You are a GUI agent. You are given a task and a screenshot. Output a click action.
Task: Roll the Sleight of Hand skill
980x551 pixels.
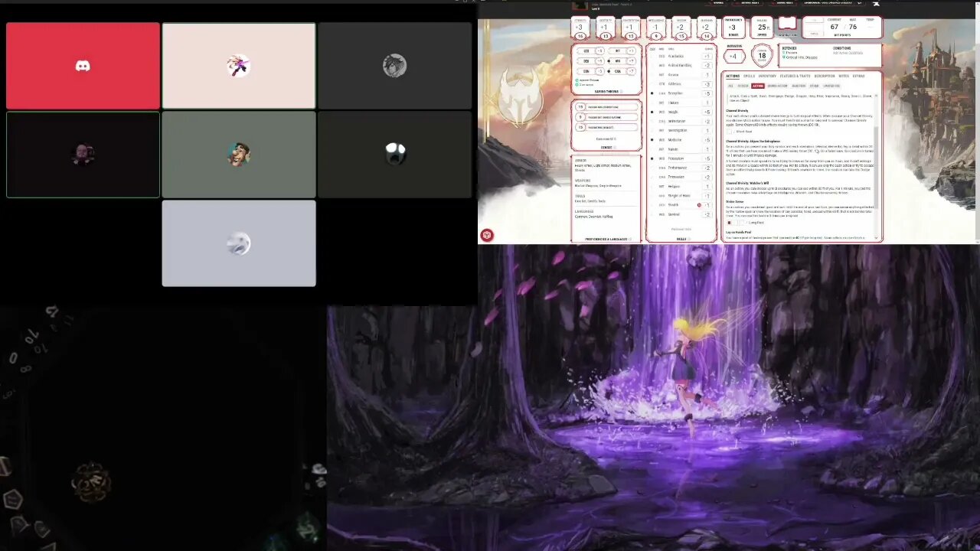pos(682,196)
